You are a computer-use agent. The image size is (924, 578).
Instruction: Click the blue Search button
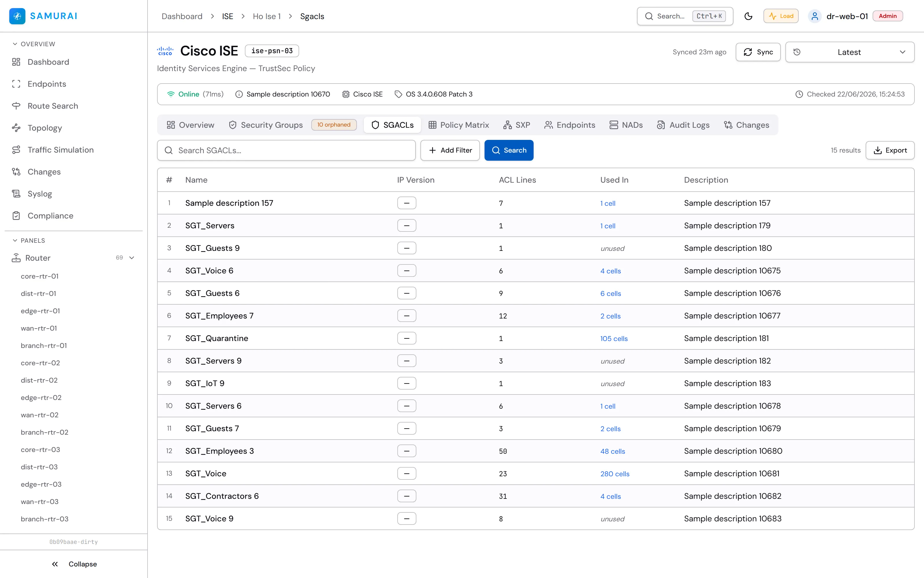(x=509, y=151)
